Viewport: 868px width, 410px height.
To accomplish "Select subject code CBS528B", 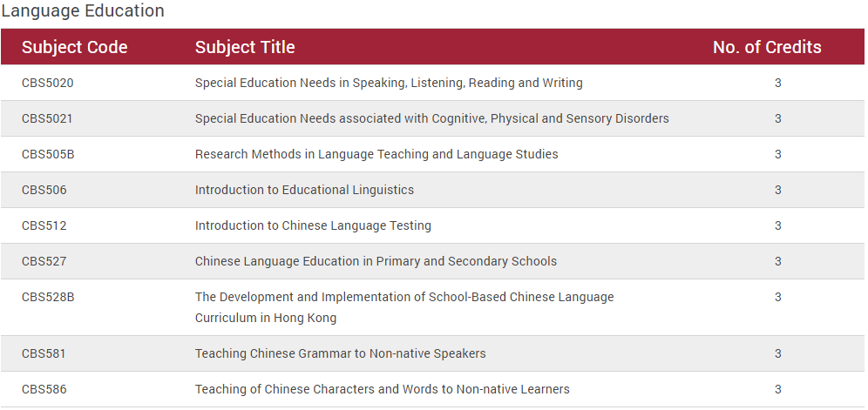I will (x=48, y=297).
